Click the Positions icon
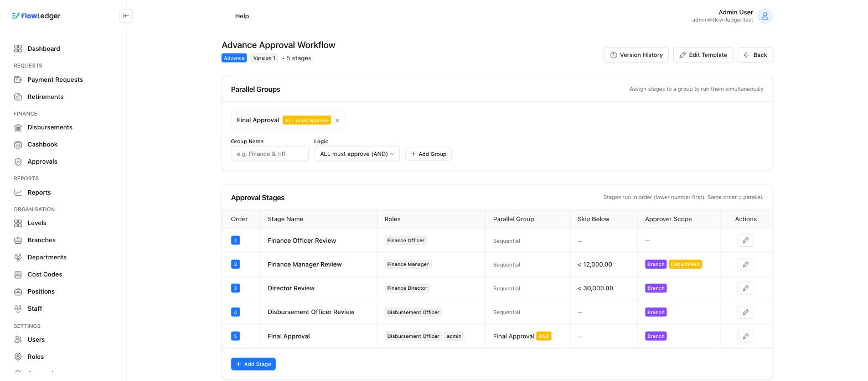 pos(18,291)
